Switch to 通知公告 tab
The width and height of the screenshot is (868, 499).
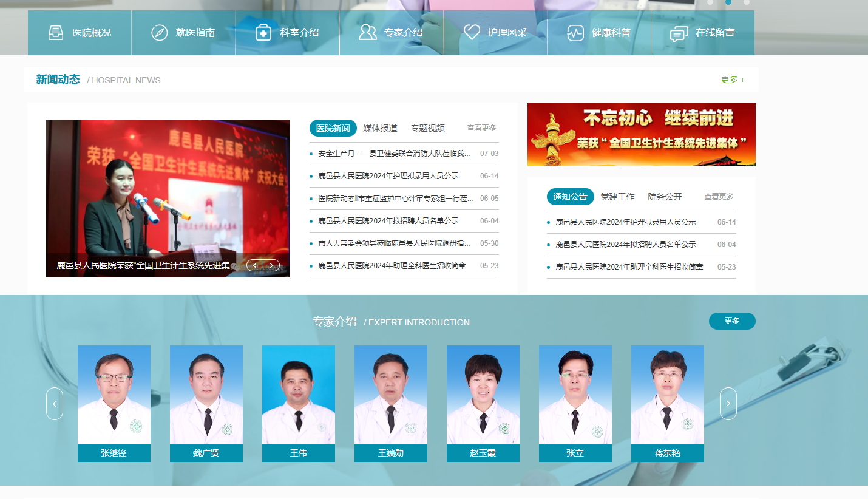tap(571, 197)
